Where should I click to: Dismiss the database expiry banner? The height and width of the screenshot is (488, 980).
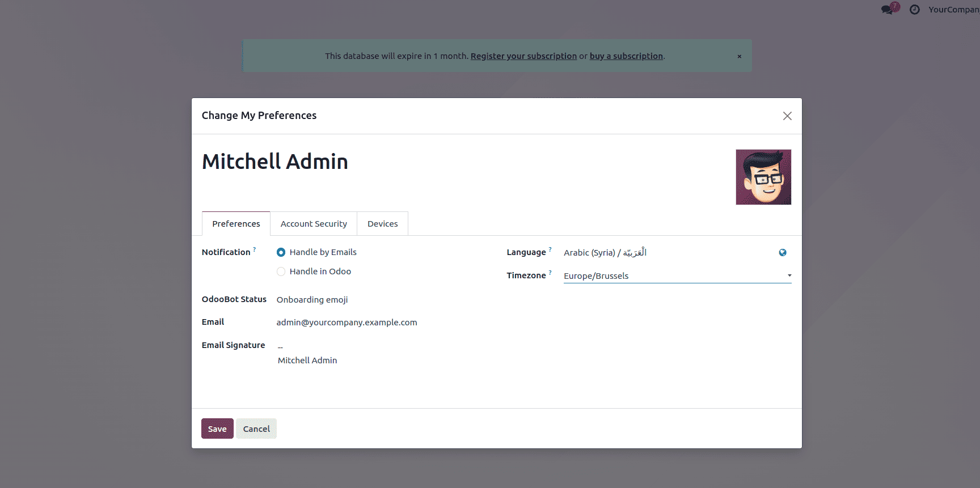739,56
